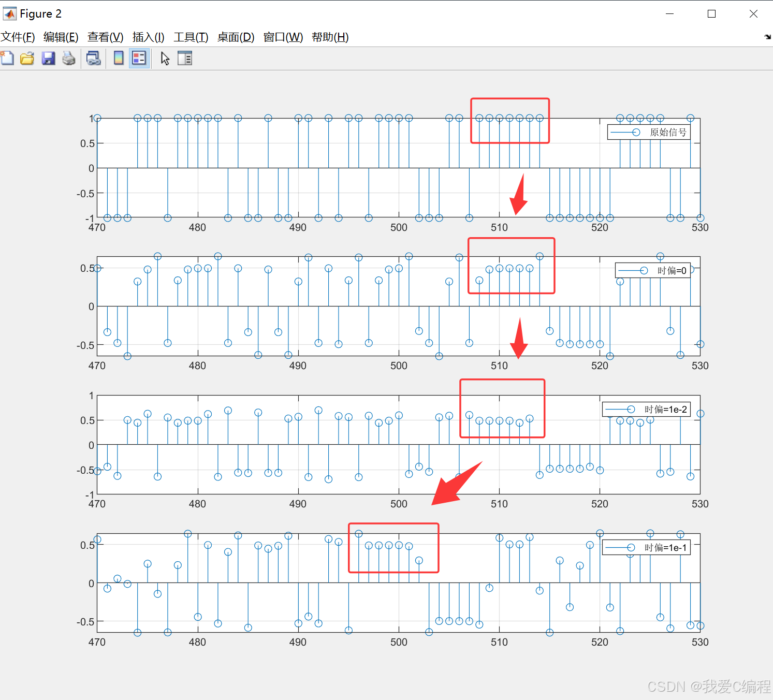Maximize the Figure 2 window
773x700 pixels.
pyautogui.click(x=711, y=14)
